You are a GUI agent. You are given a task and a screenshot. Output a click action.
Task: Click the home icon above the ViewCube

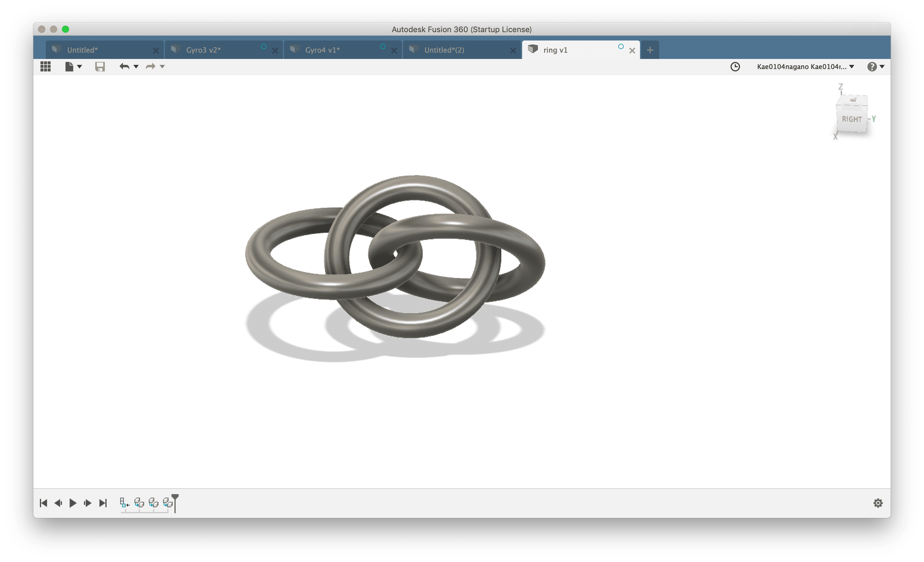[853, 100]
